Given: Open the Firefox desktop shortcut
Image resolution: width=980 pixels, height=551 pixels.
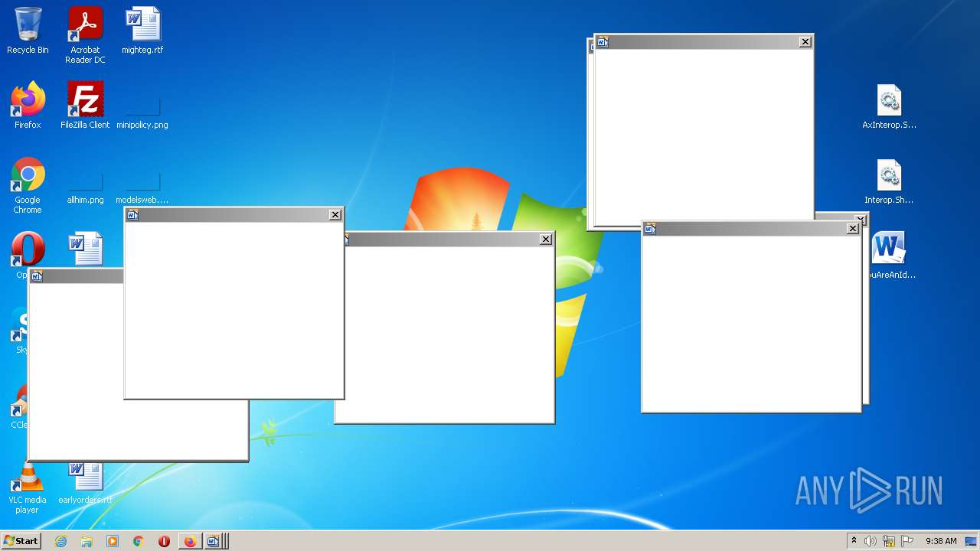Looking at the screenshot, I should pyautogui.click(x=28, y=106).
